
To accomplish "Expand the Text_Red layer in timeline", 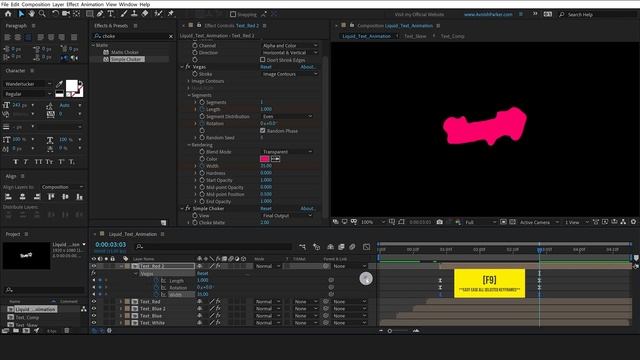I will [x=121, y=302].
